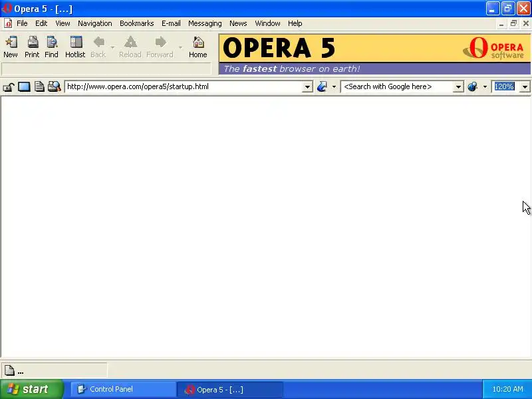Click the padlock security icon in the address bar
This screenshot has height=399, width=532.
9,87
